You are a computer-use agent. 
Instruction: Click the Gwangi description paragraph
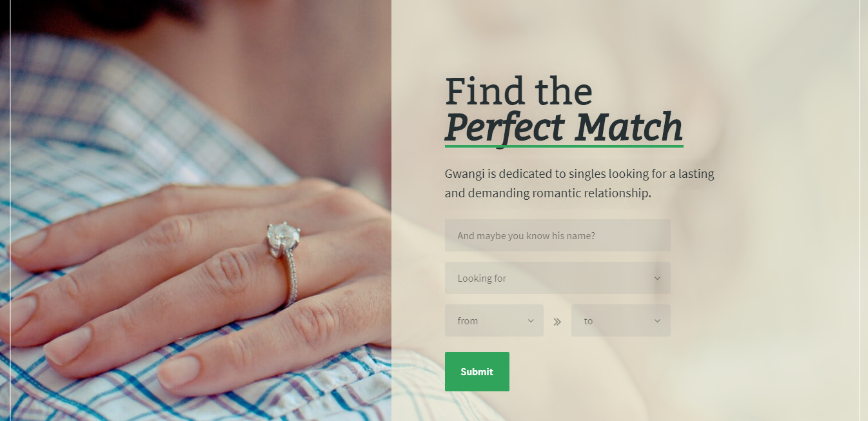click(x=580, y=183)
